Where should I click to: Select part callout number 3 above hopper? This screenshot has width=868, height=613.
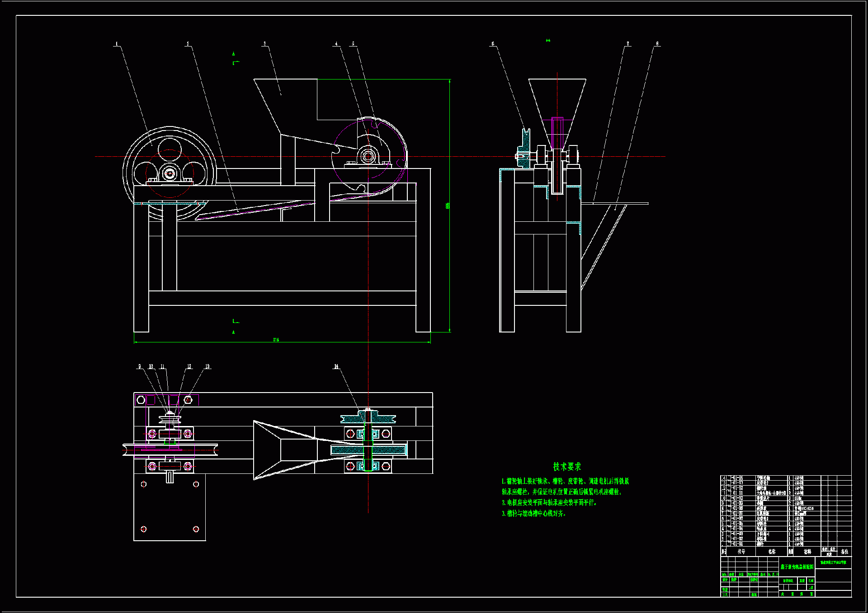[x=265, y=44]
